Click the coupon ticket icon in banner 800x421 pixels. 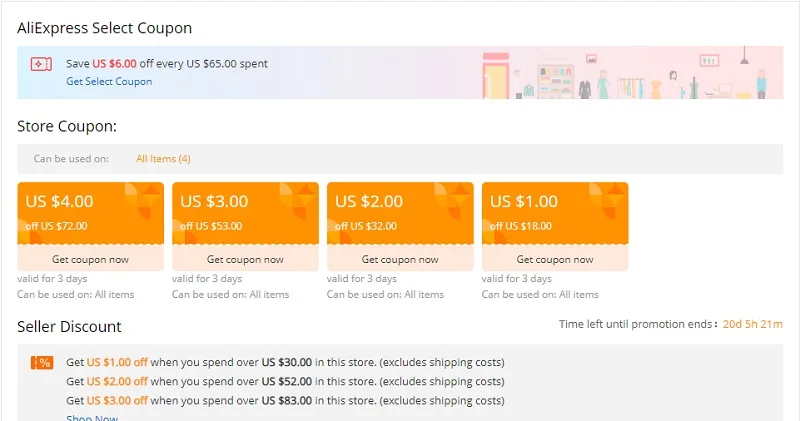(x=41, y=64)
